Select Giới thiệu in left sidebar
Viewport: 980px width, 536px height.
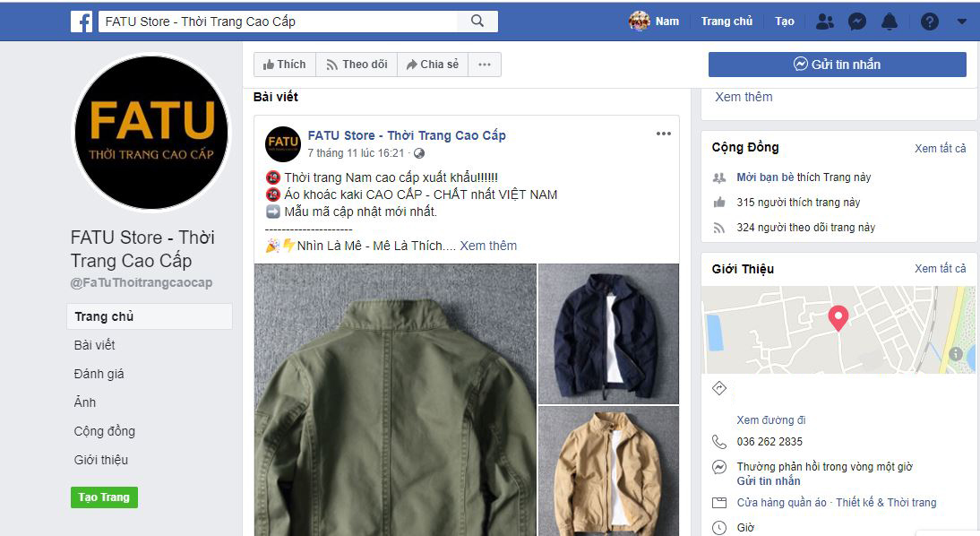pyautogui.click(x=100, y=461)
